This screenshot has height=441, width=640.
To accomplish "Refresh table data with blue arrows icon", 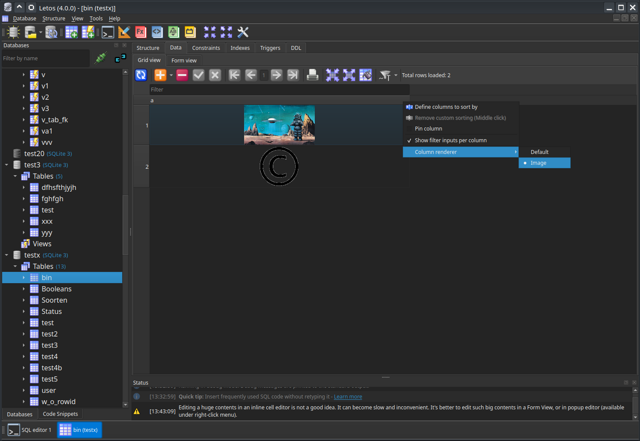I will point(141,75).
